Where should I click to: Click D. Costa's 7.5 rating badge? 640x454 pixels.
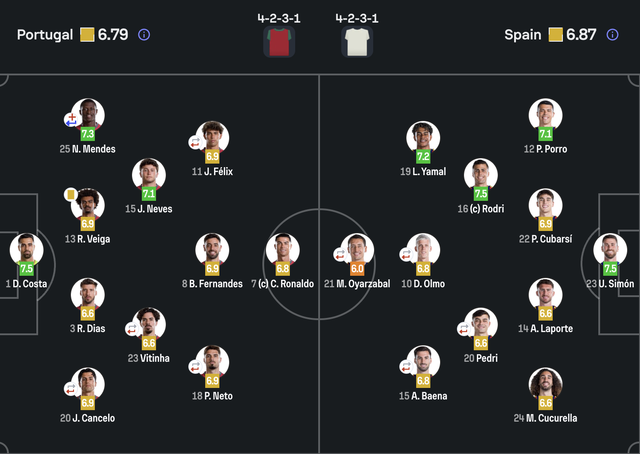click(27, 269)
